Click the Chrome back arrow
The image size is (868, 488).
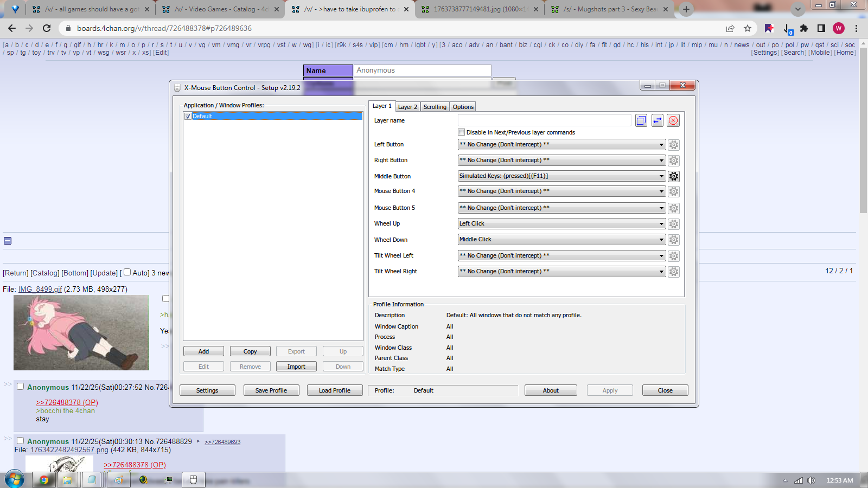(x=12, y=28)
